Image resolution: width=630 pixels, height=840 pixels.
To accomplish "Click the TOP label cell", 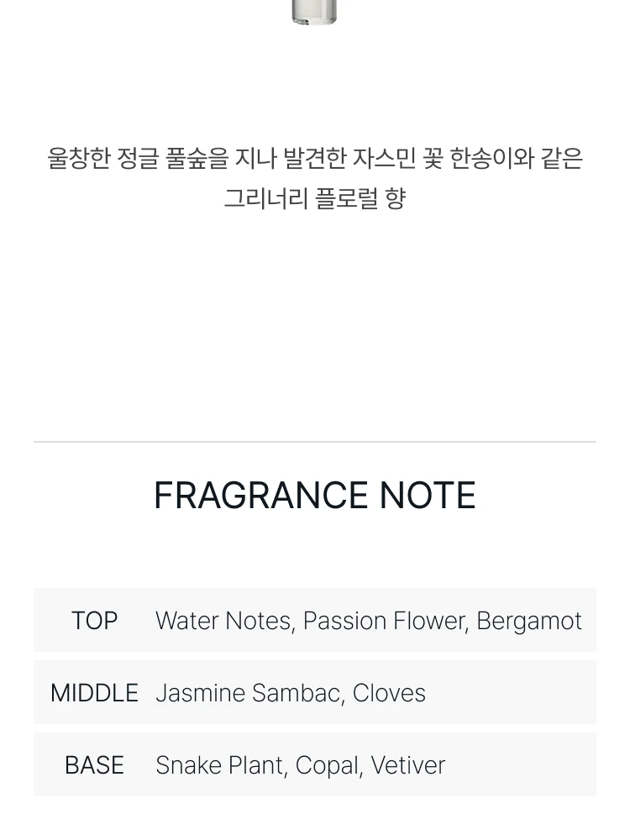I will click(94, 621).
